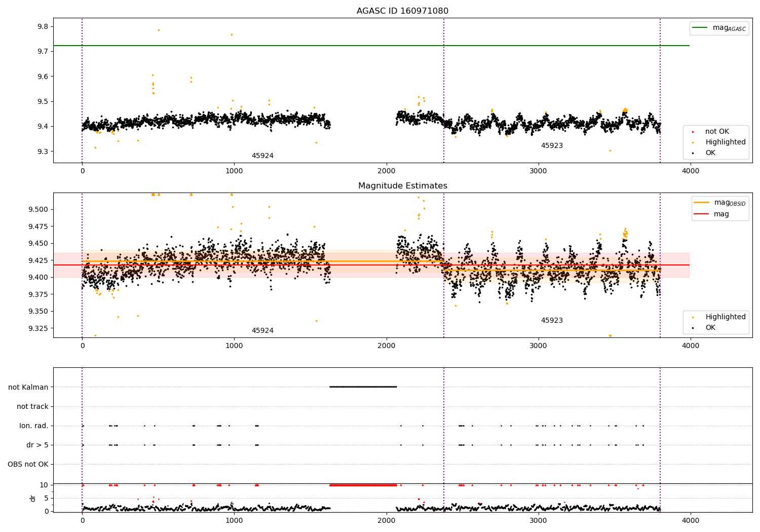Click the 9.350 y-axis tick in middle plot

point(39,312)
